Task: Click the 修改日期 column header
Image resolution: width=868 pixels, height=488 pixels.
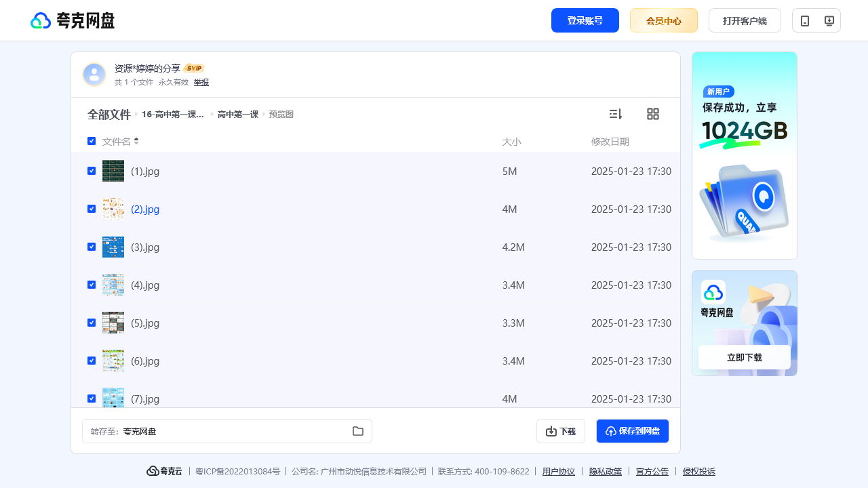Action: [610, 142]
